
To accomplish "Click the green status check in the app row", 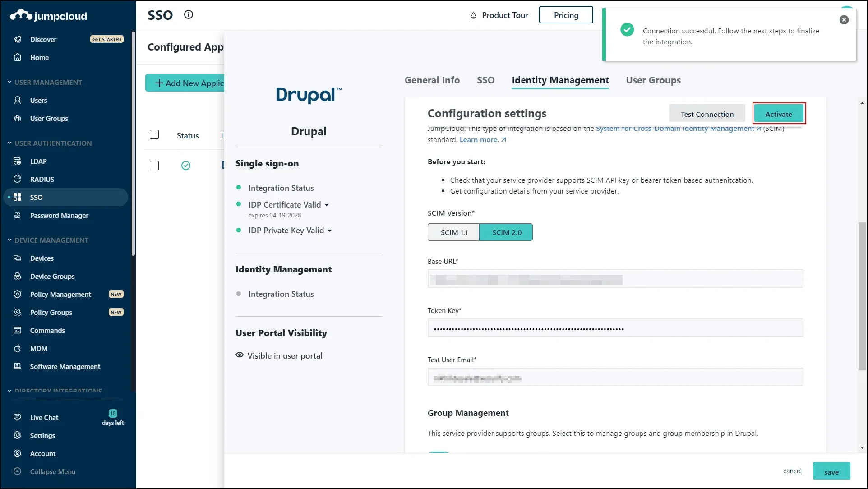I will click(x=186, y=166).
